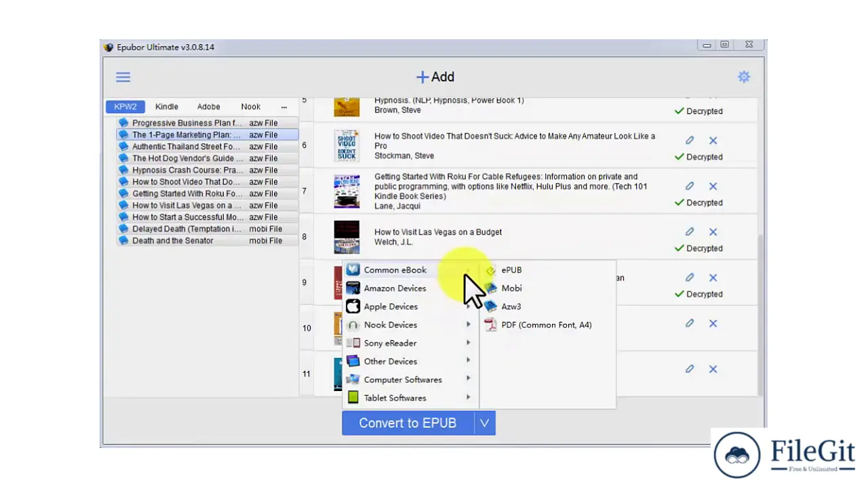Screen dimensions: 868x488
Task: Expand Computer Softwares submenu arrow
Action: tap(468, 380)
